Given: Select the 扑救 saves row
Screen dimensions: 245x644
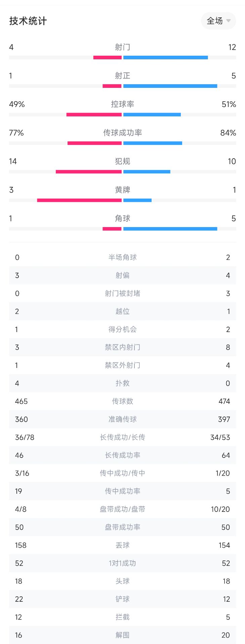Looking at the screenshot, I should click(x=123, y=383).
